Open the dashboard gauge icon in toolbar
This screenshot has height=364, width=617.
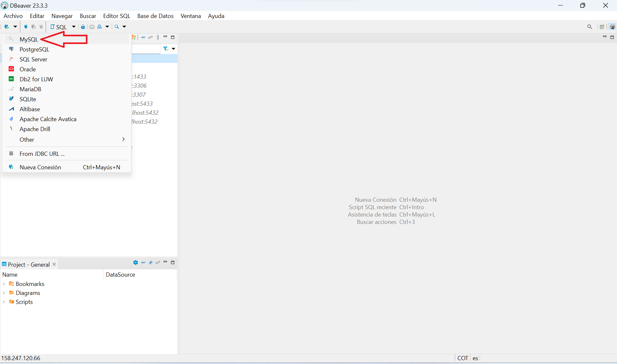click(92, 27)
